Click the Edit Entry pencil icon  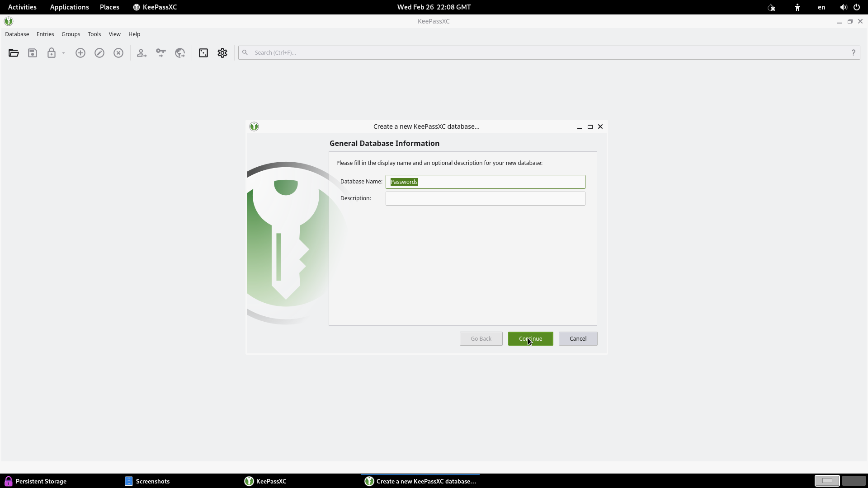pyautogui.click(x=99, y=53)
